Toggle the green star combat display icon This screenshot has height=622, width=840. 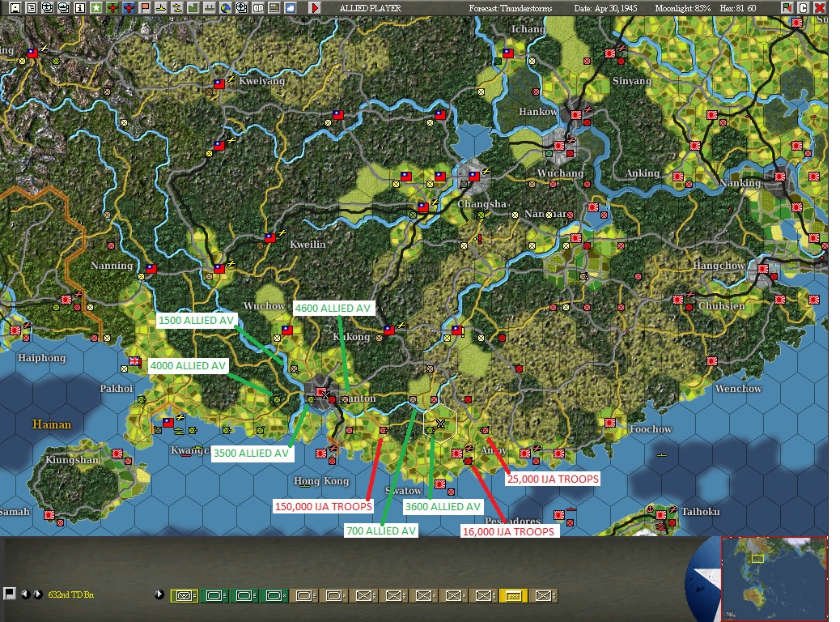[x=95, y=8]
